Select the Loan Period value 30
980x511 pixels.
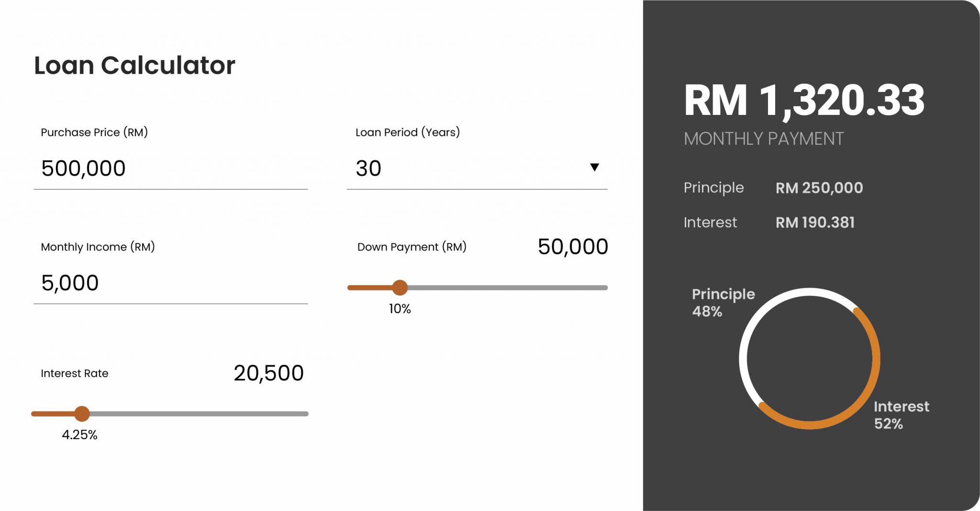368,168
